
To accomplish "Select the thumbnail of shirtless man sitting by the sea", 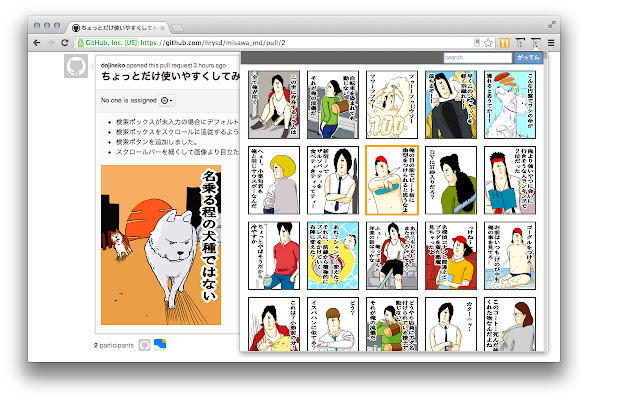I will pos(510,256).
